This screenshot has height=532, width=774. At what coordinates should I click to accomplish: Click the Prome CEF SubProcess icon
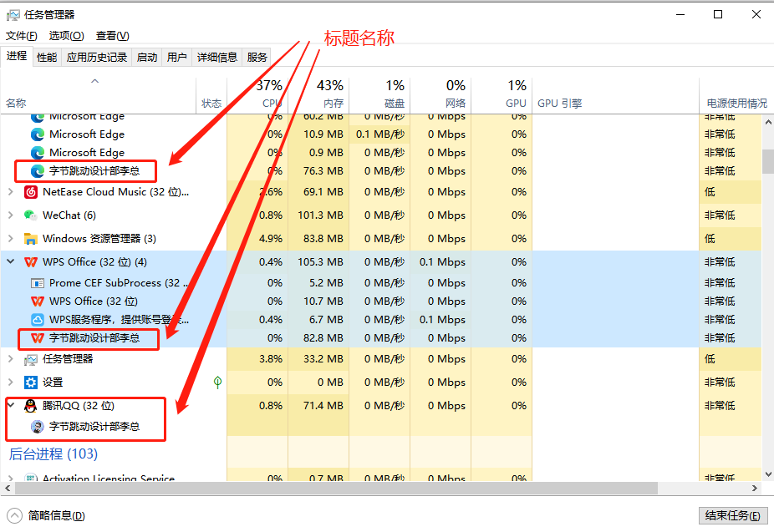[x=38, y=283]
